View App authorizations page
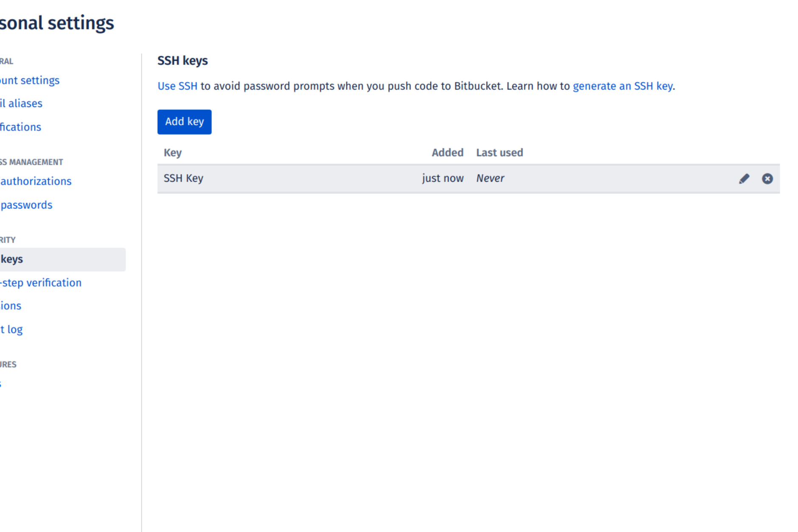The image size is (798, 532). pos(36,181)
